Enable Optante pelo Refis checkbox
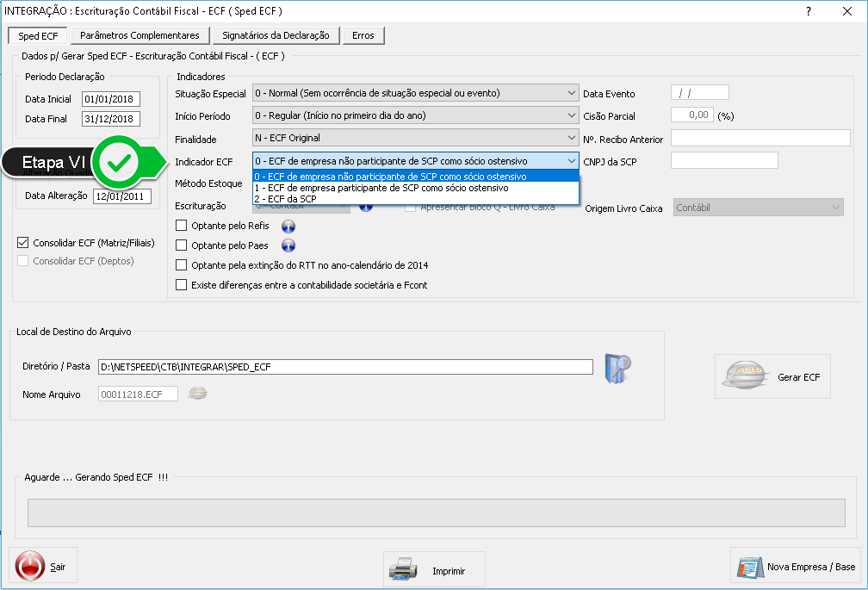Image resolution: width=868 pixels, height=590 pixels. coord(181,226)
